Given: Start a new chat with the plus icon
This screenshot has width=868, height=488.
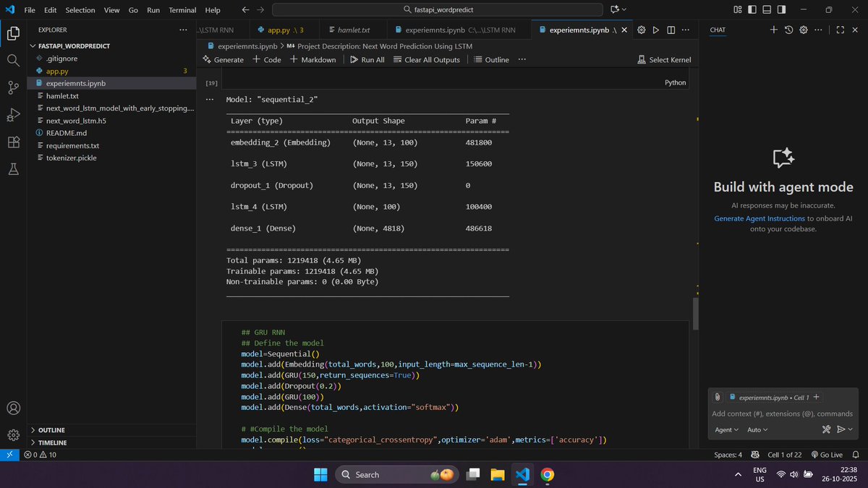Looking at the screenshot, I should coord(773,30).
